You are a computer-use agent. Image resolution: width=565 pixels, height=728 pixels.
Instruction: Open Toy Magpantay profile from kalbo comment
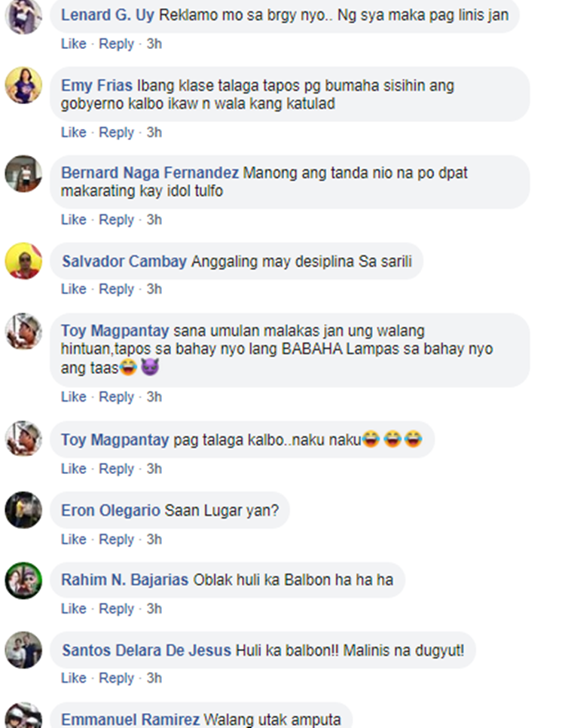(x=115, y=439)
